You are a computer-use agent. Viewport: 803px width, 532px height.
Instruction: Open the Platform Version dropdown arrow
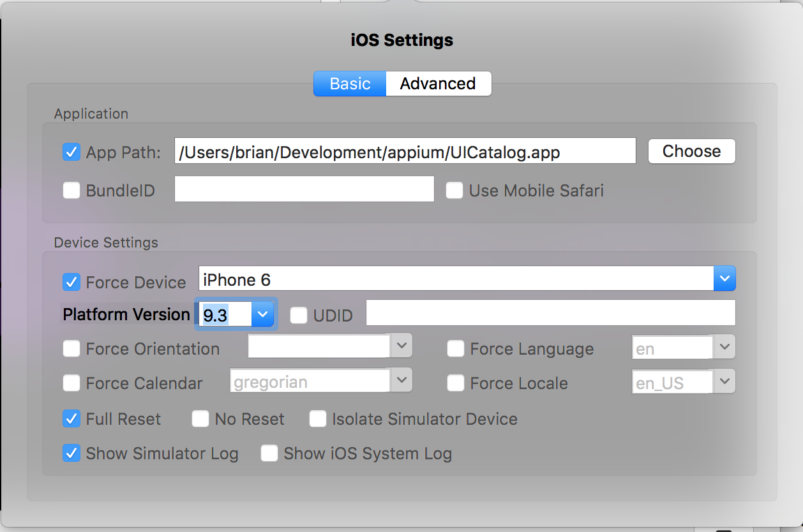point(262,314)
